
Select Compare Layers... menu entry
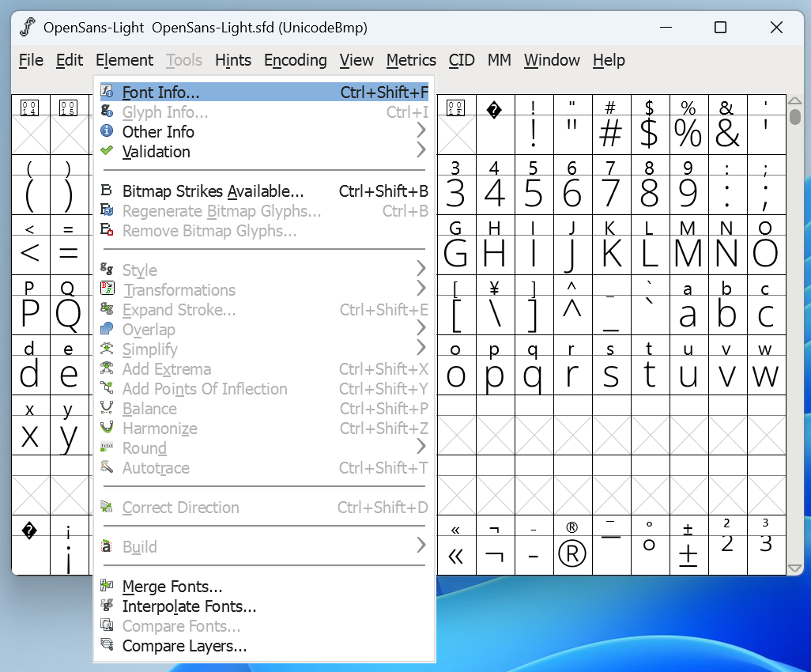click(184, 646)
